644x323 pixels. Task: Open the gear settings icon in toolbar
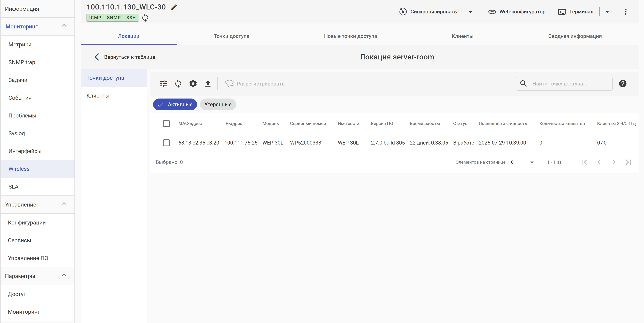[193, 84]
